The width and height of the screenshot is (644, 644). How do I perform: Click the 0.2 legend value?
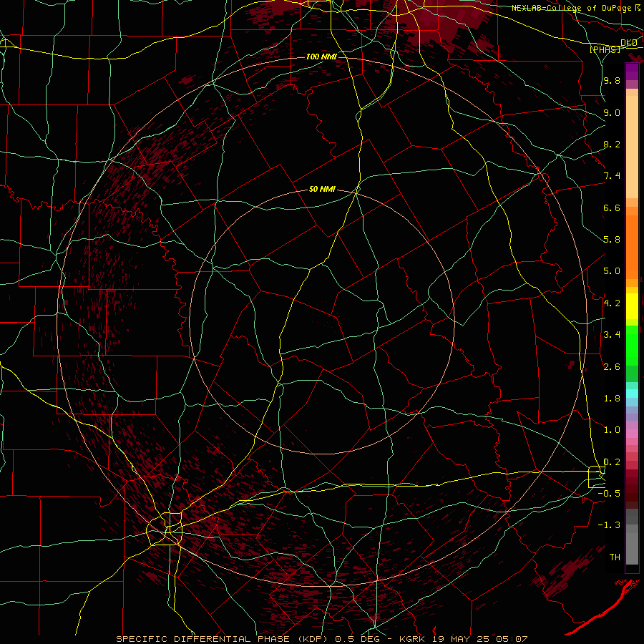point(612,462)
